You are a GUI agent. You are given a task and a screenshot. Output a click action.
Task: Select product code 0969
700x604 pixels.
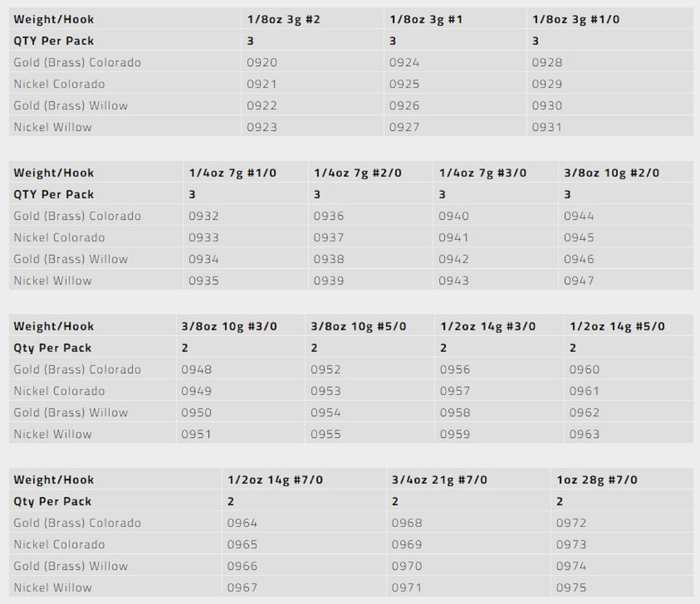tap(407, 545)
